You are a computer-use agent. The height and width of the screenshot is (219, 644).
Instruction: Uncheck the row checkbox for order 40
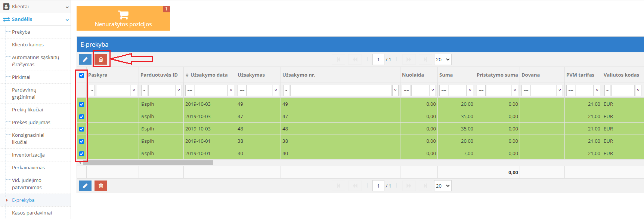tap(82, 154)
